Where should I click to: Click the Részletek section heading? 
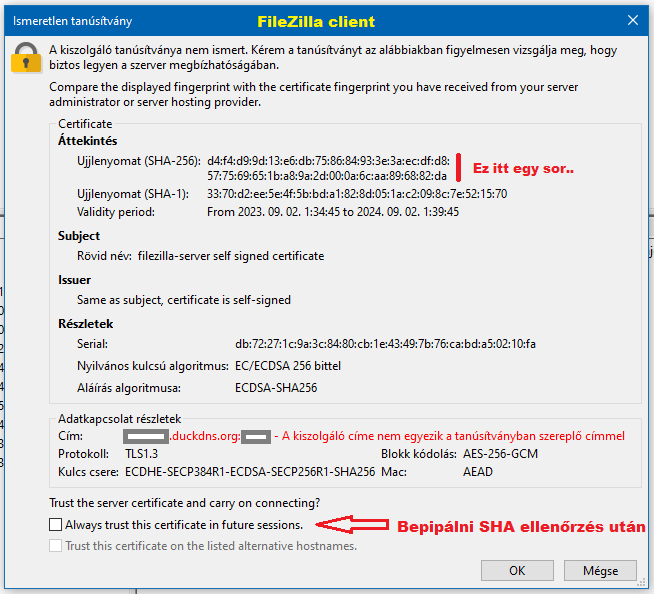pyautogui.click(x=86, y=324)
